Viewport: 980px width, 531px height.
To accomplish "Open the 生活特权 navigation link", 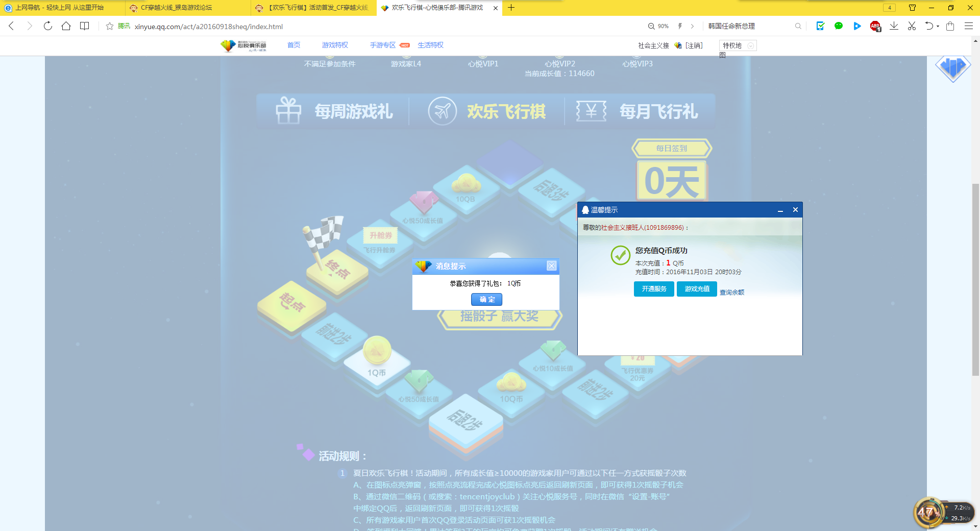I will (430, 45).
